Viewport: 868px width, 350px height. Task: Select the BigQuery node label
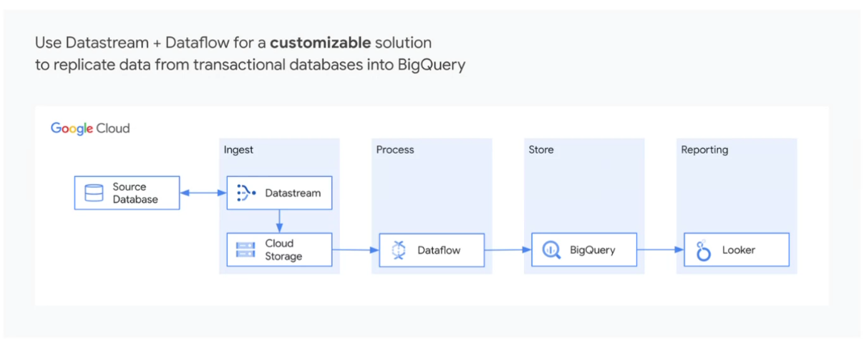[x=593, y=251]
